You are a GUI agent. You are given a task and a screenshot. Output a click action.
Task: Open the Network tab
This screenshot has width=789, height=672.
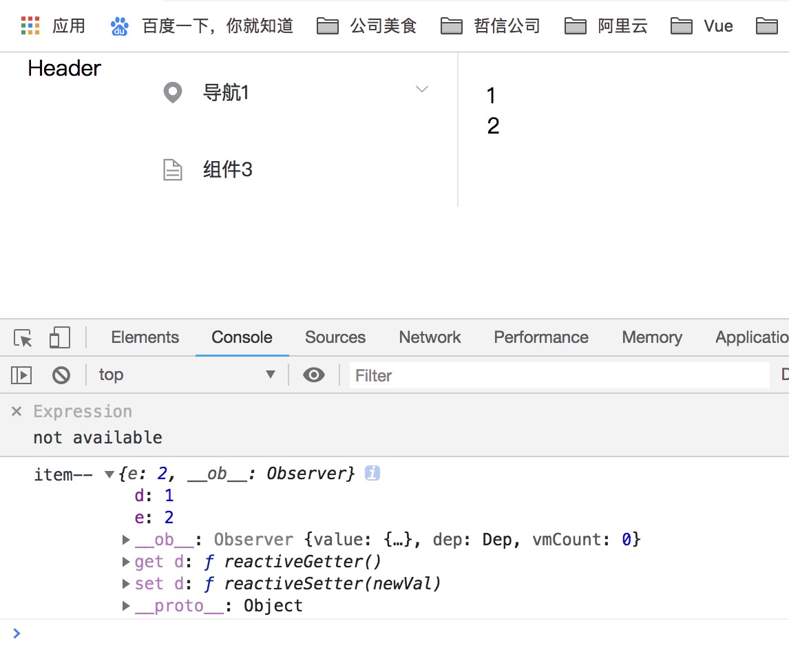[430, 337]
